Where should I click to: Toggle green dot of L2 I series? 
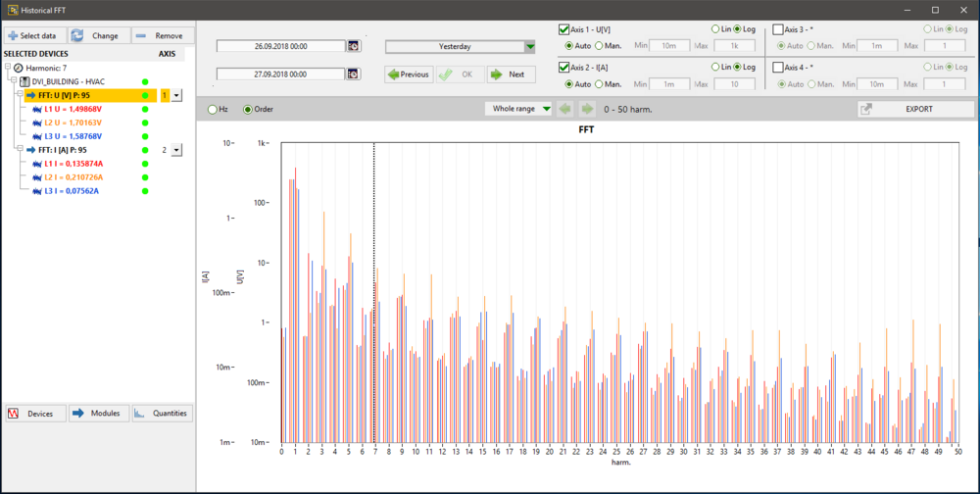145,177
